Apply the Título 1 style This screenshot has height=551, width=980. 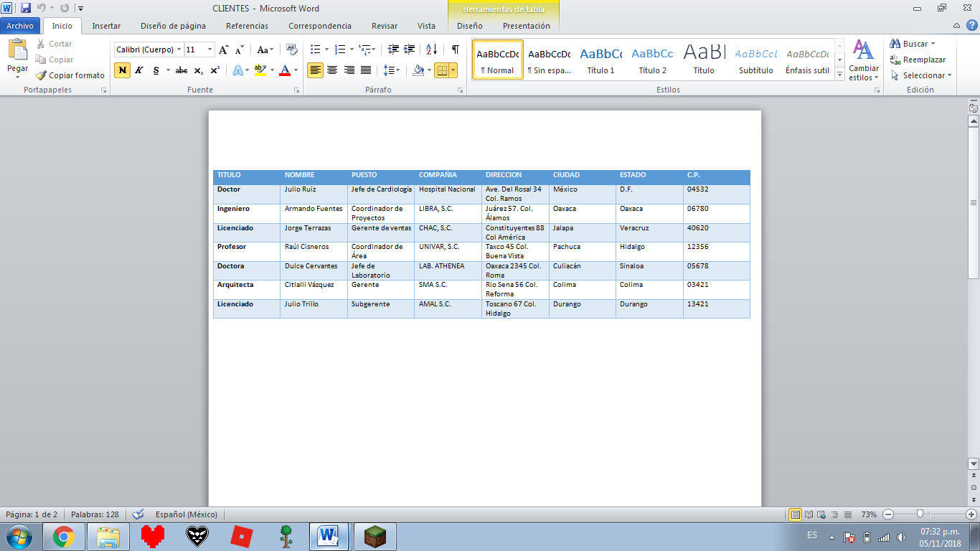click(600, 59)
